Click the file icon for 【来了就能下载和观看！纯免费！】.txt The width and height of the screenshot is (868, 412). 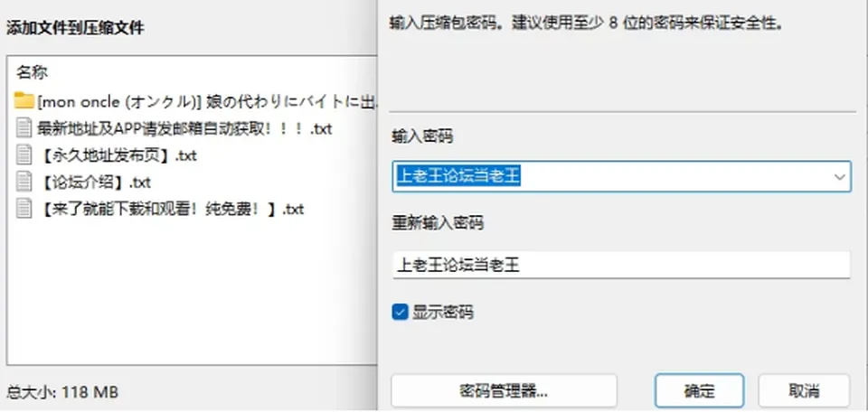tap(24, 209)
